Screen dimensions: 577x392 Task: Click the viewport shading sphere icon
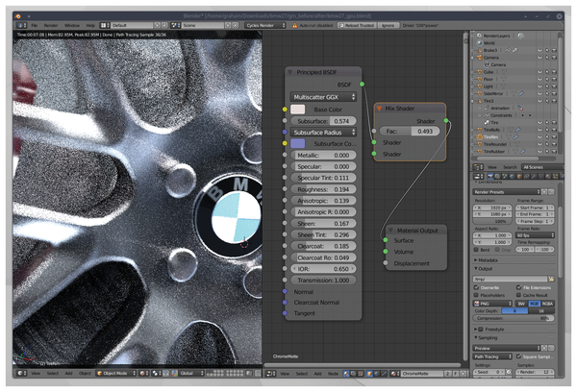tap(144, 373)
